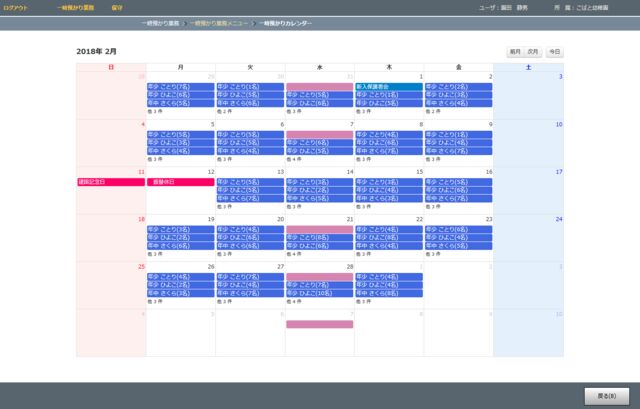Open 年少 ことり event on February 2
The height and width of the screenshot is (409, 640).
tap(458, 87)
